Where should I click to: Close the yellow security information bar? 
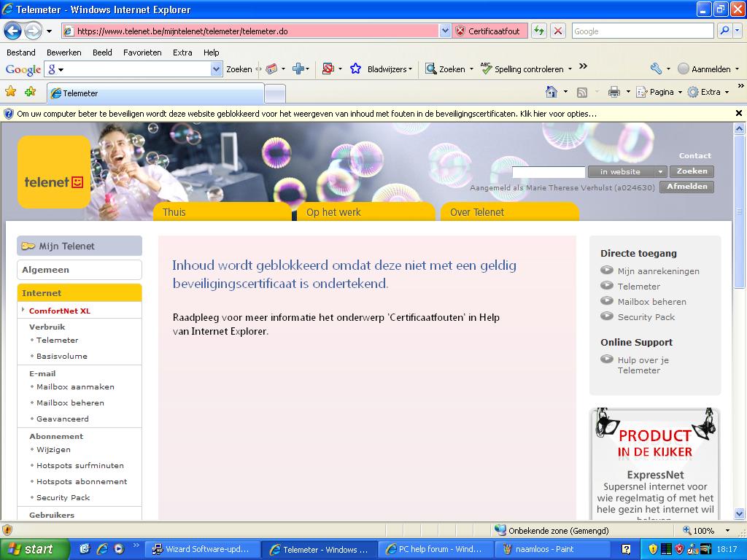pyautogui.click(x=738, y=114)
